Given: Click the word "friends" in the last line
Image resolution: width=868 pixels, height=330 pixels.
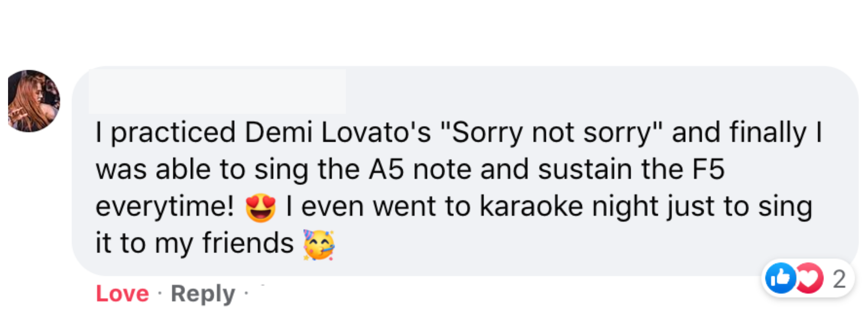Looking at the screenshot, I should [x=248, y=243].
